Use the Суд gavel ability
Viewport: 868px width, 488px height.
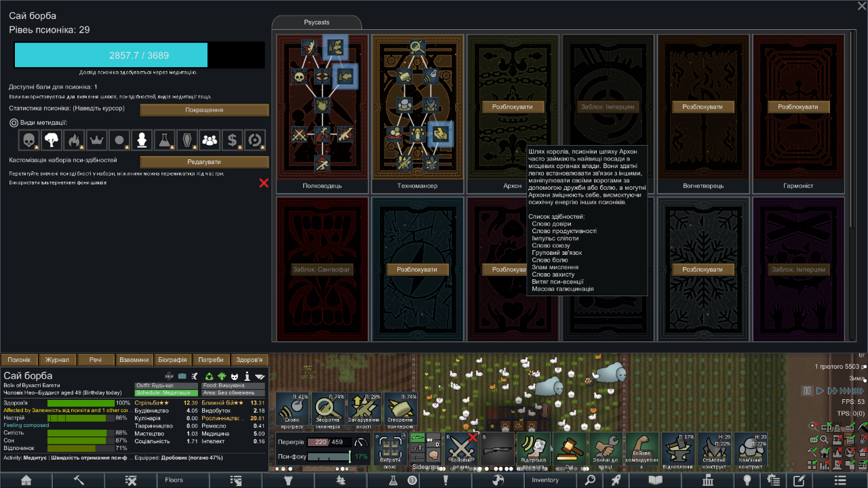coord(570,450)
